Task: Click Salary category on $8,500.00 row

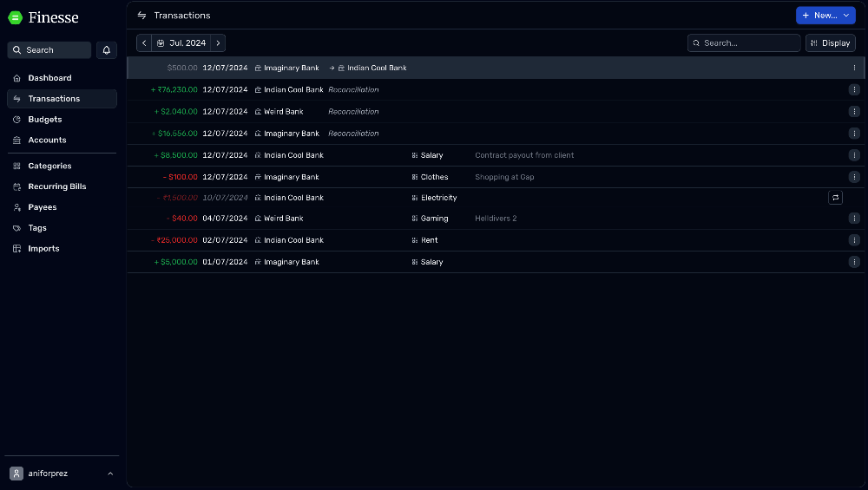Action: [427, 155]
